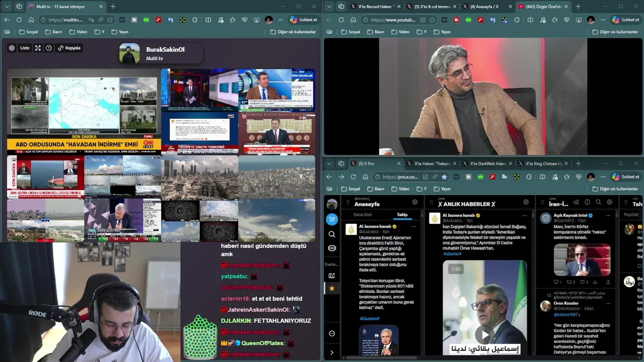Play the Al Jazeera video in ANLIK HABERLER
This screenshot has width=644, height=362.
click(x=485, y=334)
